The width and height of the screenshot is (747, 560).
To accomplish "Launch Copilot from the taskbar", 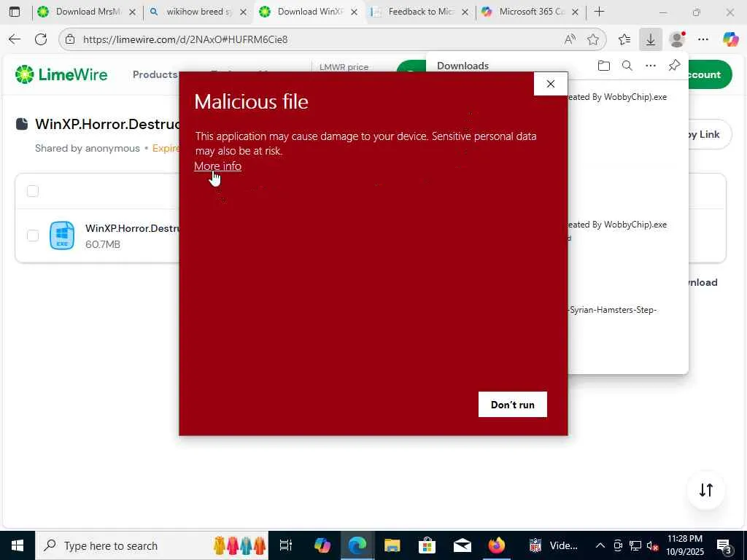I will [x=322, y=545].
